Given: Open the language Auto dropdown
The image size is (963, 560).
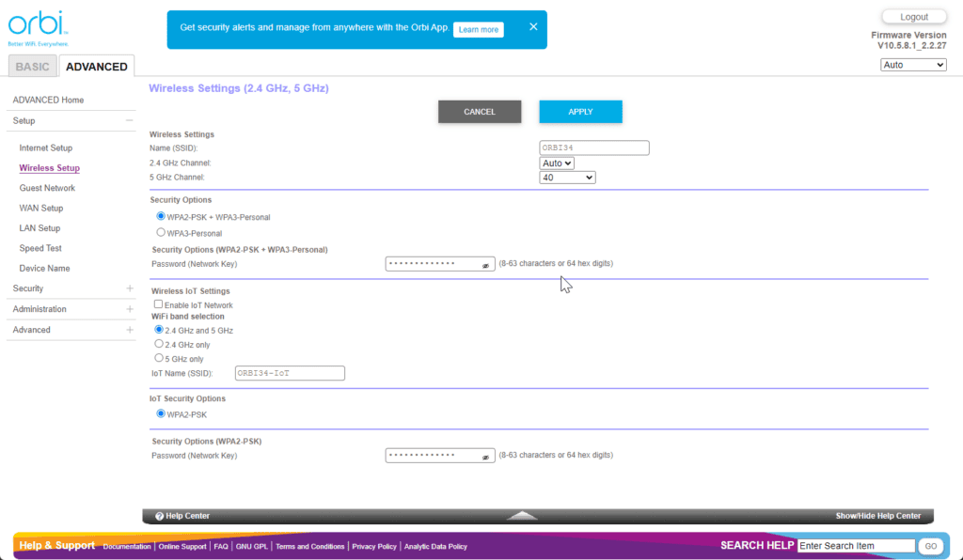Looking at the screenshot, I should pyautogui.click(x=913, y=65).
